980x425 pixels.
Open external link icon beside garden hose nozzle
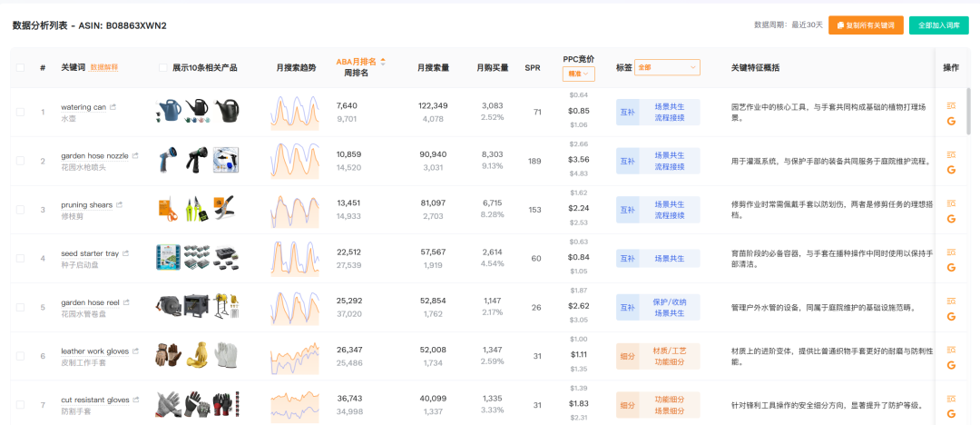135,155
